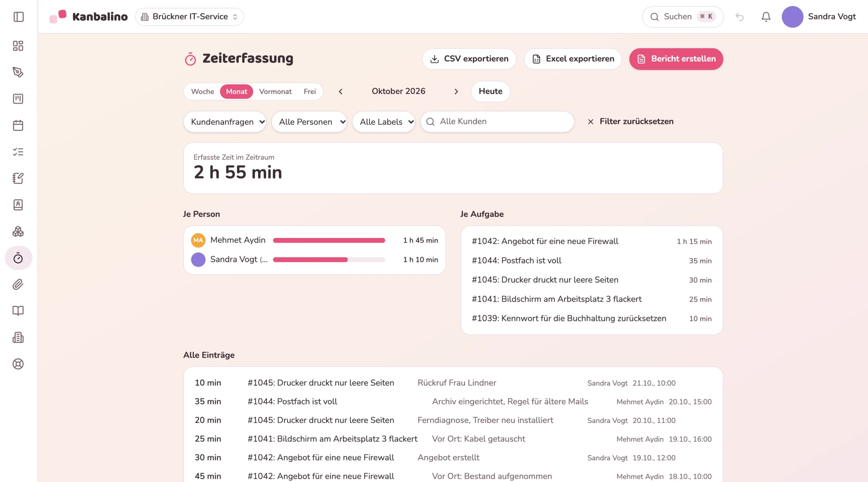
Task: Select the Frei period tab
Action: 310,92
